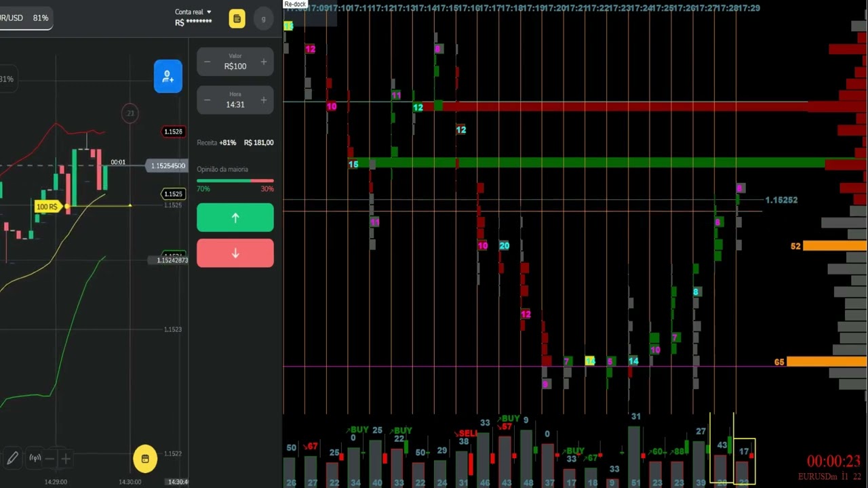Expand the Conta real account dropdown
Image resolution: width=868 pixels, height=488 pixels.
193,12
